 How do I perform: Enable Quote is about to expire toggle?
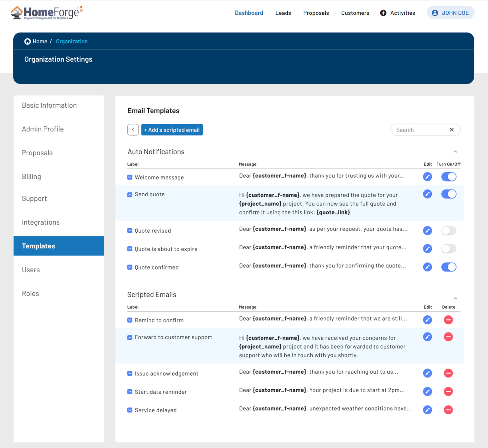point(449,249)
